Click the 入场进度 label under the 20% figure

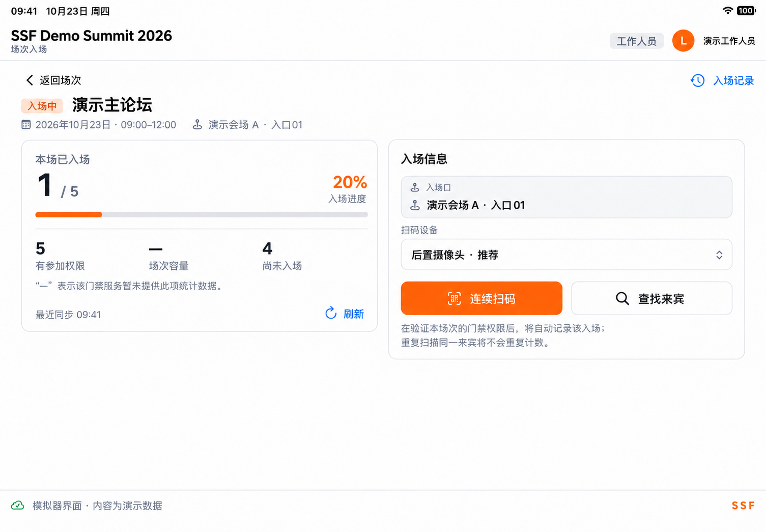click(x=347, y=199)
